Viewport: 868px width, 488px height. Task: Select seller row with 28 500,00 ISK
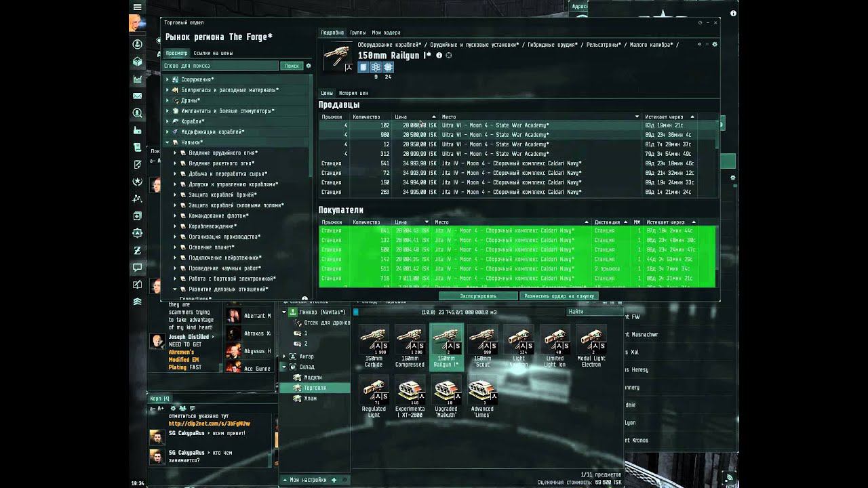pos(518,135)
